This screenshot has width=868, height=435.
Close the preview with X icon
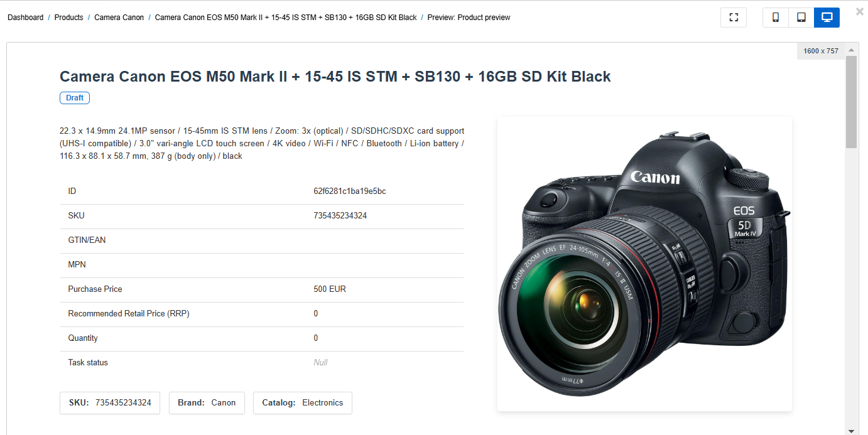coord(860,11)
